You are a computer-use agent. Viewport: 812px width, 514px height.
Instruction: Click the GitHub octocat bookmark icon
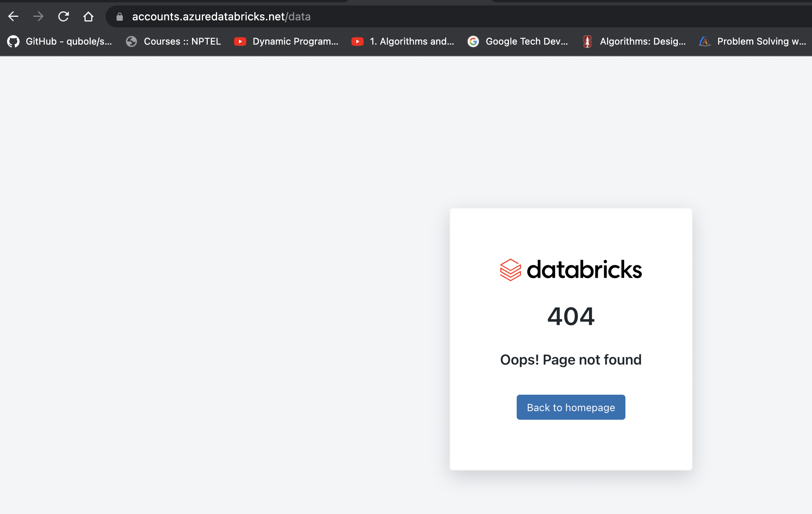pyautogui.click(x=13, y=41)
